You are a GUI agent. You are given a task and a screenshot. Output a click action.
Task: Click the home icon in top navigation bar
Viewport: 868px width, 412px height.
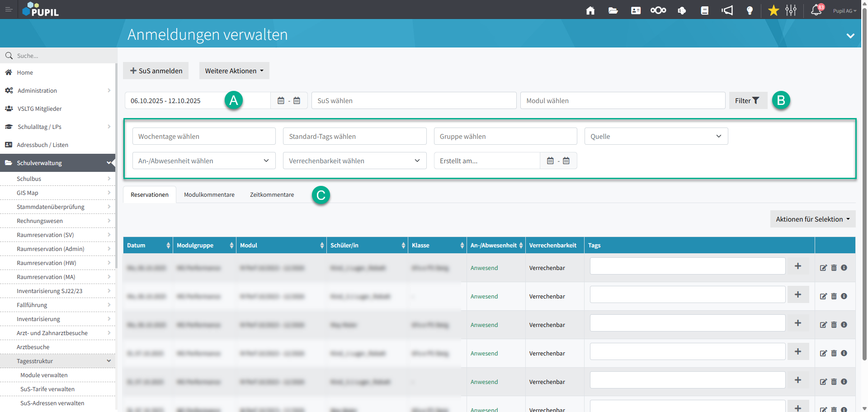click(590, 10)
